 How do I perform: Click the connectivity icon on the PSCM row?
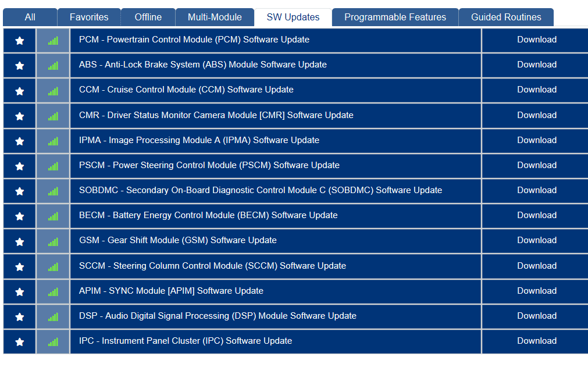tap(52, 166)
